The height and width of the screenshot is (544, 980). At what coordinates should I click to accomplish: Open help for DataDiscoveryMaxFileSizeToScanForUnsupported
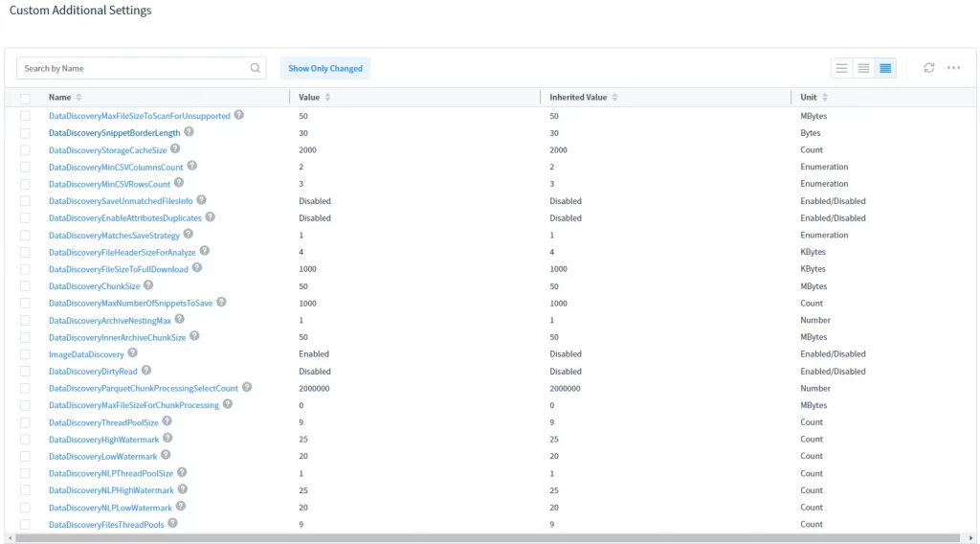pyautogui.click(x=238, y=115)
